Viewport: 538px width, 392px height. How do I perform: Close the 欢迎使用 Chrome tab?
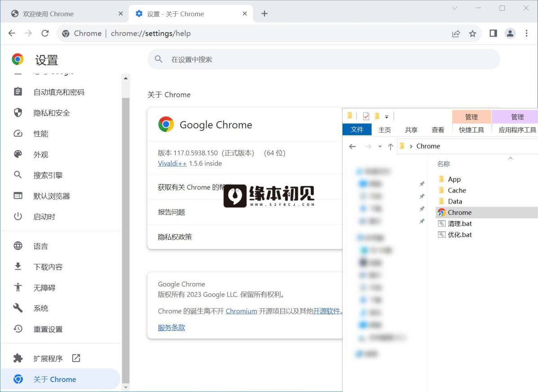click(x=121, y=13)
